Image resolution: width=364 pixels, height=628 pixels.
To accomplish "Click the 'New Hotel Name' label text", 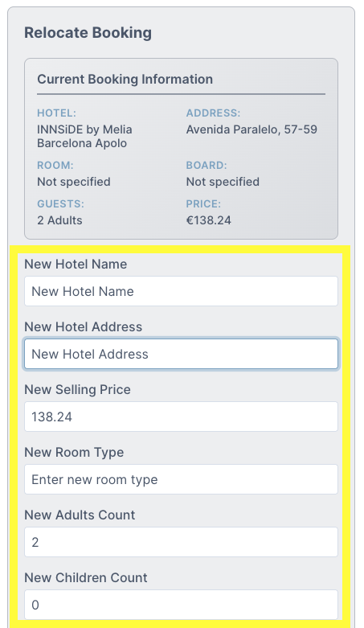I will click(76, 265).
